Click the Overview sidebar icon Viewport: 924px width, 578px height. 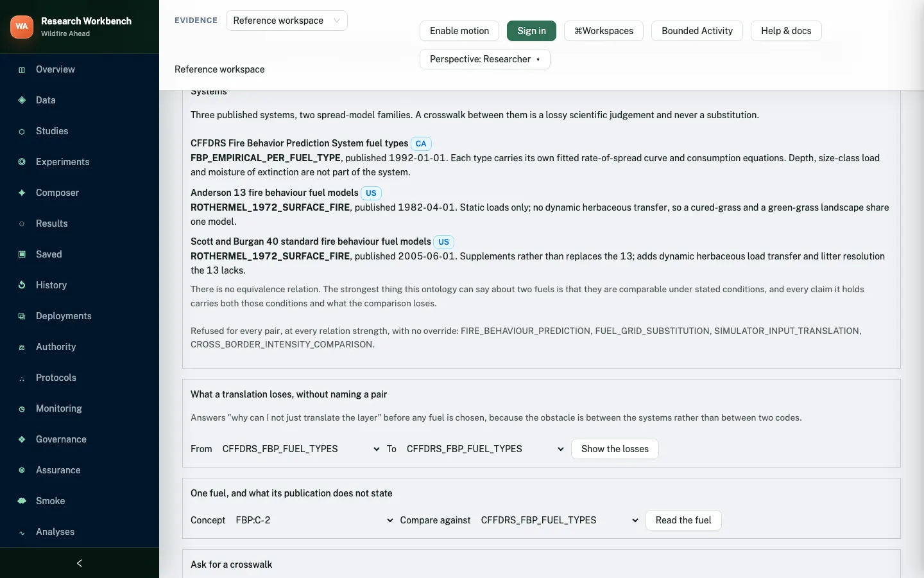tap(22, 69)
